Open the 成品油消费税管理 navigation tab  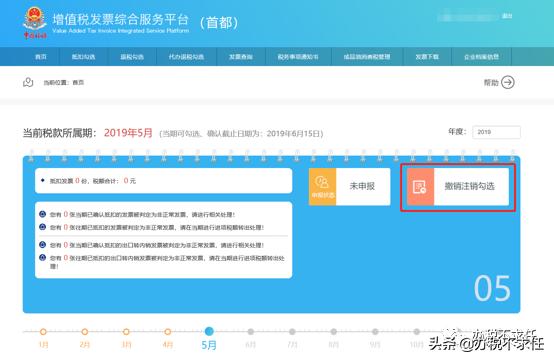pyautogui.click(x=367, y=57)
